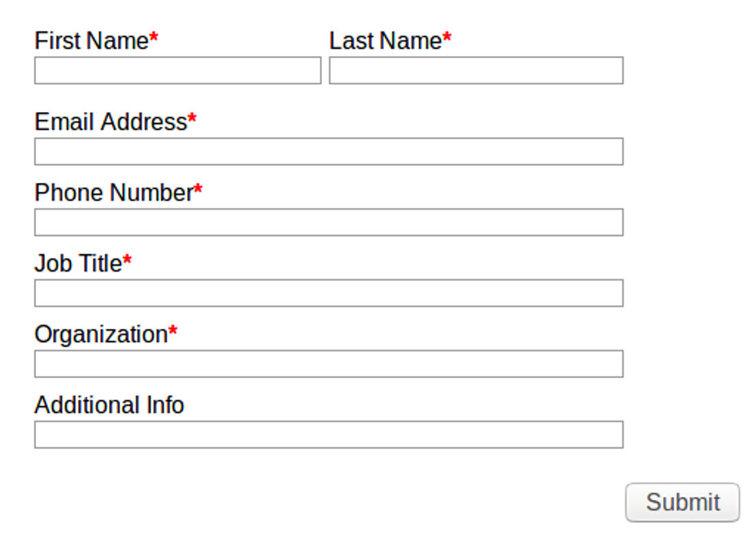
Task: Focus the Additional Info text field
Action: [x=329, y=435]
